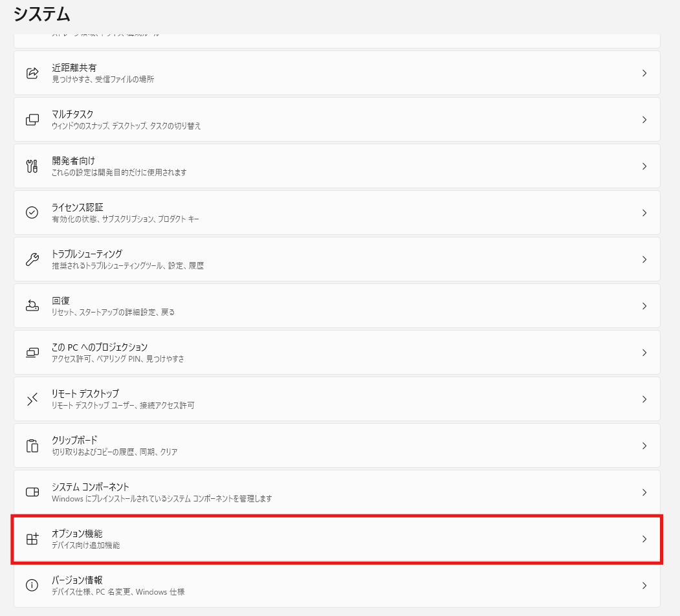The height and width of the screenshot is (616, 680).
Task: Click the chevron on the 回復 row
Action: tap(644, 306)
